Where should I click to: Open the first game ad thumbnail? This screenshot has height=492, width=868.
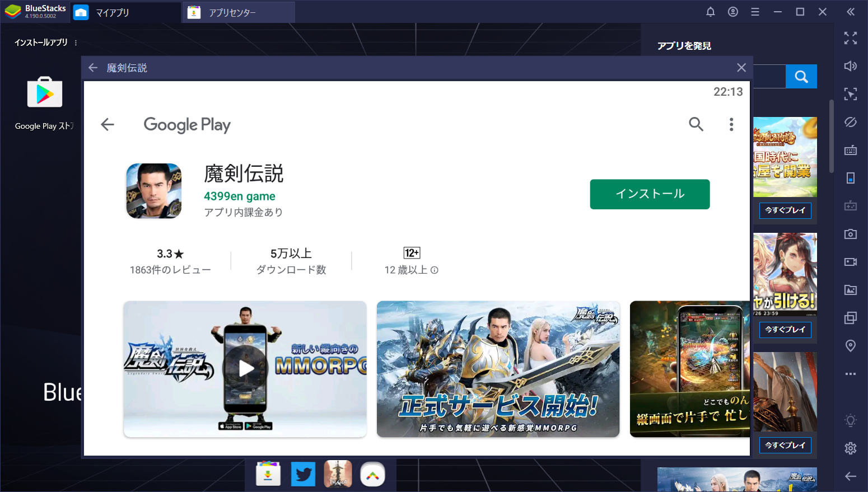point(785,157)
